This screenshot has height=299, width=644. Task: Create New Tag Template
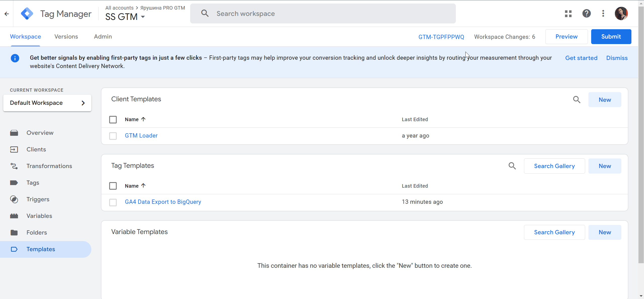[605, 166]
